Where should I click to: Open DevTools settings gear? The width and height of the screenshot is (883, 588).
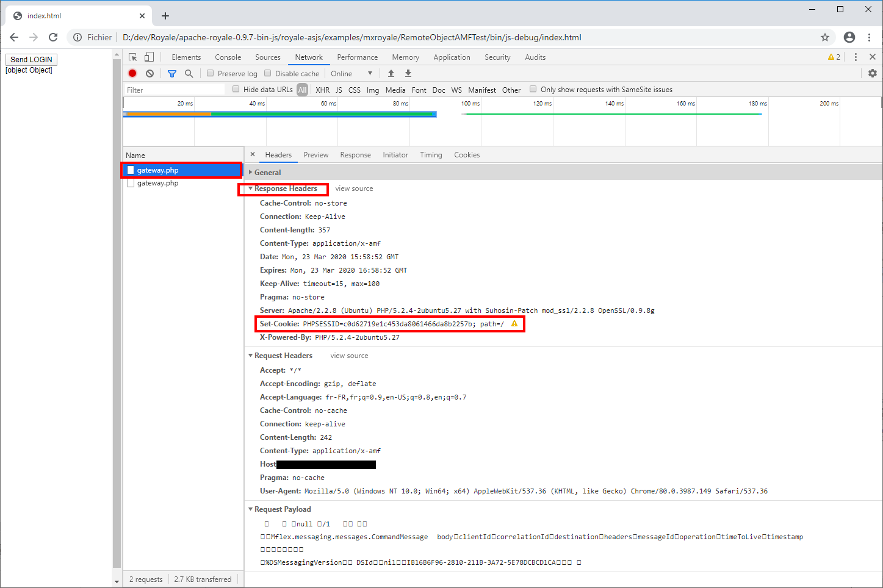tap(873, 73)
